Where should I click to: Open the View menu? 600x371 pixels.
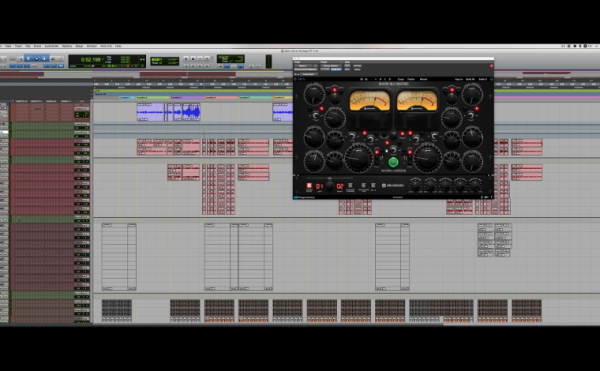8,46
